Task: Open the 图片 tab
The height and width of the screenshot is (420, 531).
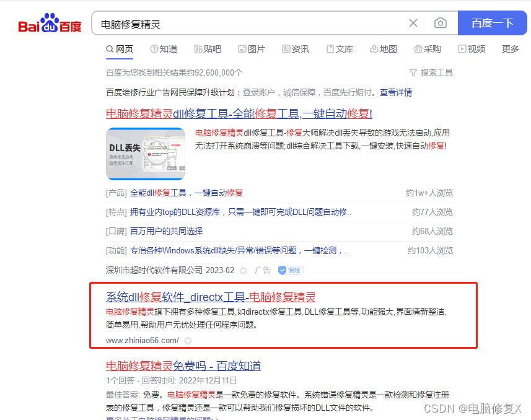Action: point(252,49)
